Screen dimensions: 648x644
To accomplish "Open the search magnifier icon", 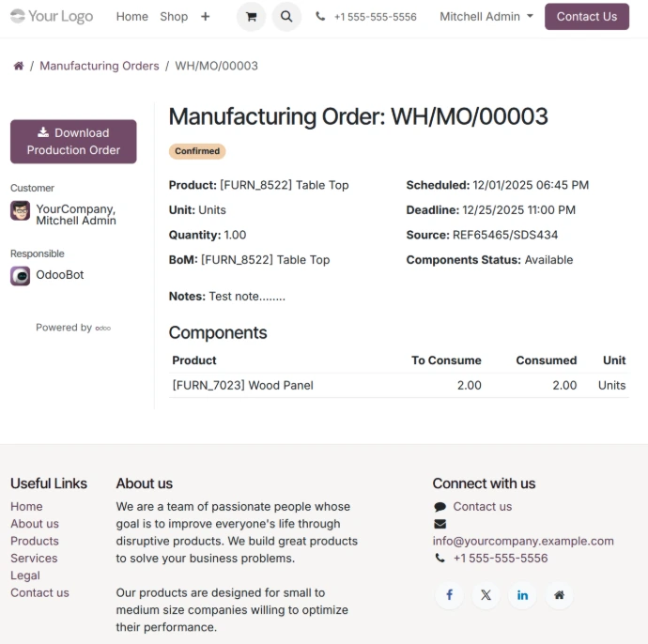I will tap(286, 17).
